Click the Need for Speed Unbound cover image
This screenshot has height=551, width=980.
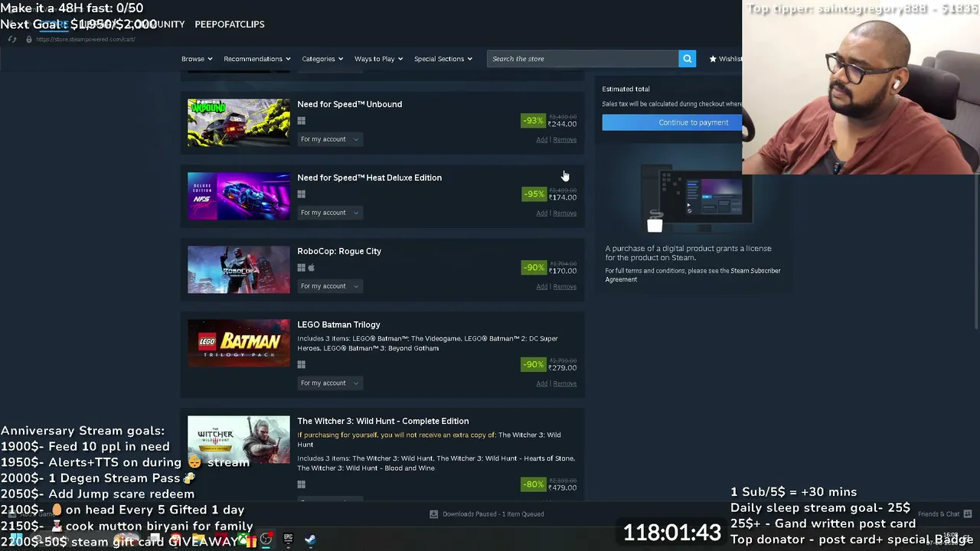pos(239,122)
